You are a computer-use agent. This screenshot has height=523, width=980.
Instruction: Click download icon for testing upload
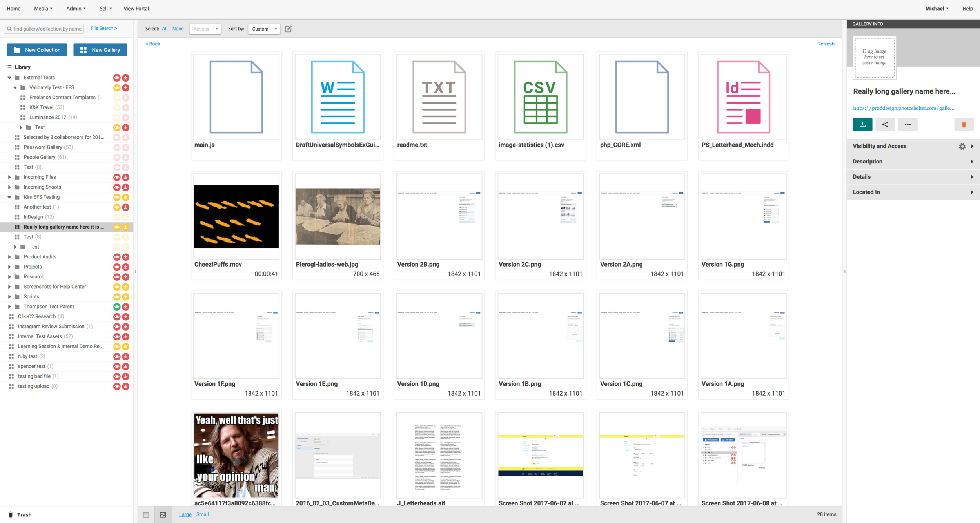(125, 387)
